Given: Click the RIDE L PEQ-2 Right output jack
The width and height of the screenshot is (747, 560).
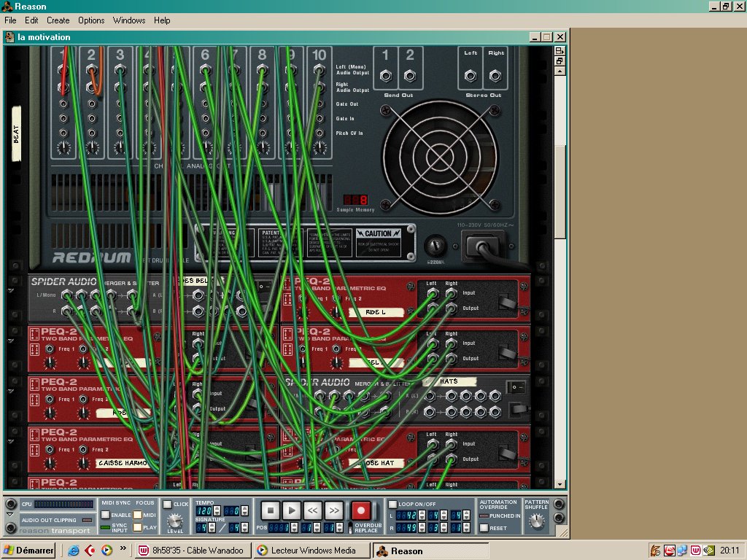Looking at the screenshot, I should pyautogui.click(x=451, y=308).
